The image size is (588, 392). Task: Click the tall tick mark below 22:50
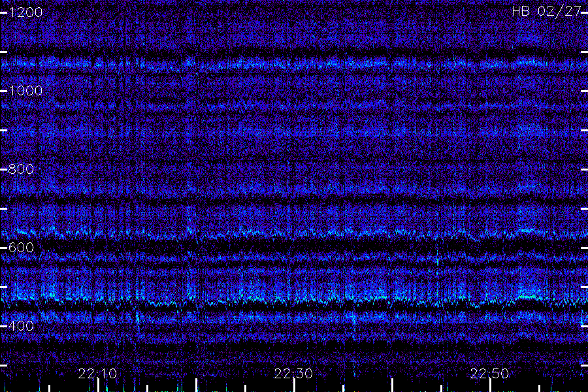pyautogui.click(x=491, y=385)
